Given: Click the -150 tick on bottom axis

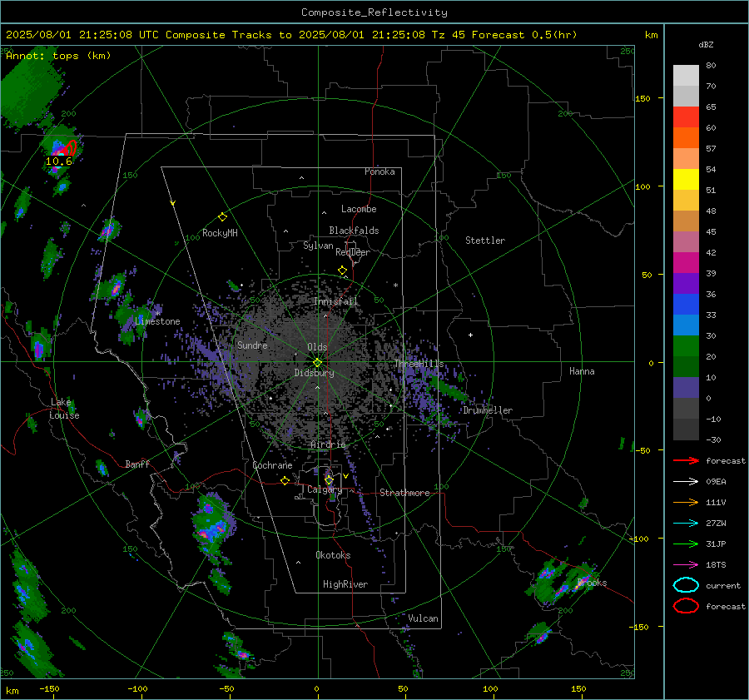Looking at the screenshot, I should click(49, 689).
